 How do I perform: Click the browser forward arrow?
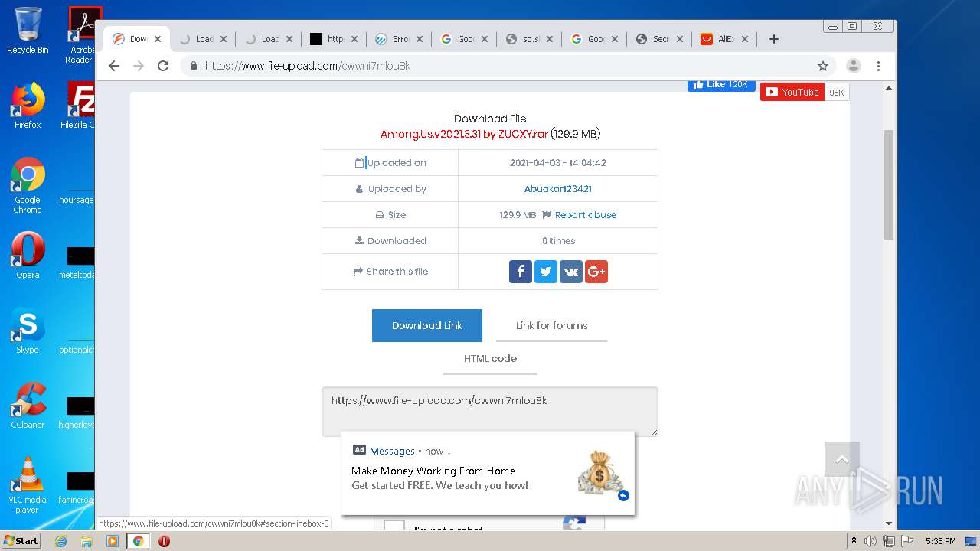[139, 66]
